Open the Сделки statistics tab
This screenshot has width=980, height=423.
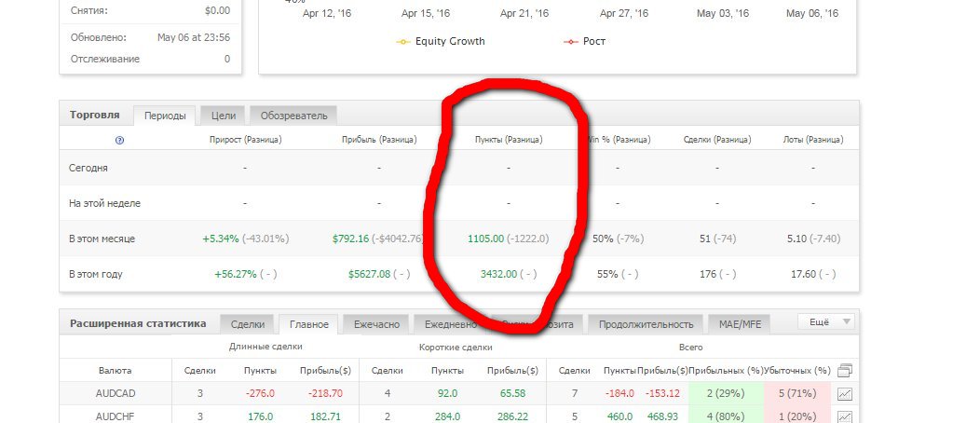click(248, 324)
